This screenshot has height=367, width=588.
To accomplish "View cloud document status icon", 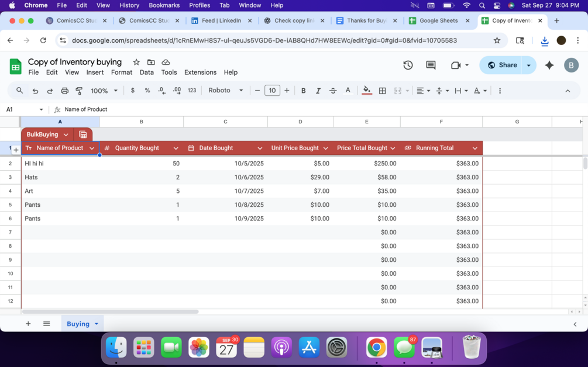I will [166, 62].
